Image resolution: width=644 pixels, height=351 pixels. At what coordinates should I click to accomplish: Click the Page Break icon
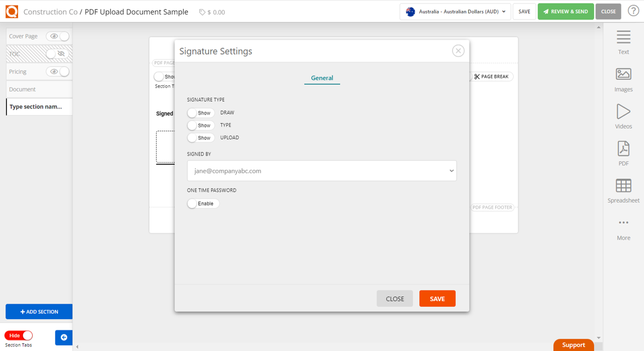[476, 76]
